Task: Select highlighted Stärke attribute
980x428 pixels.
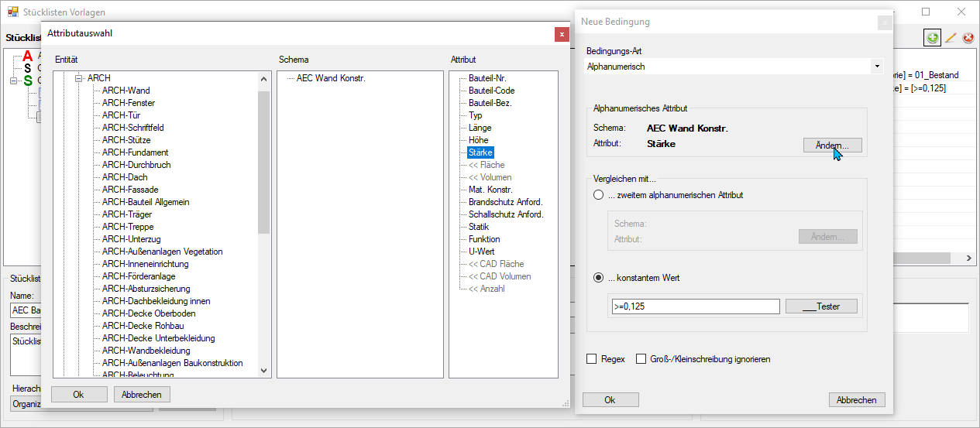Action: pyautogui.click(x=480, y=152)
